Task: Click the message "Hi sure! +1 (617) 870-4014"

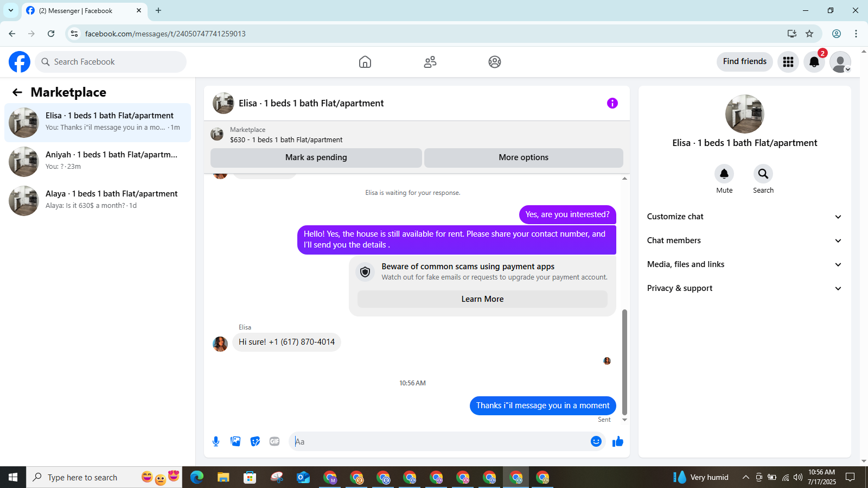Action: tap(286, 342)
